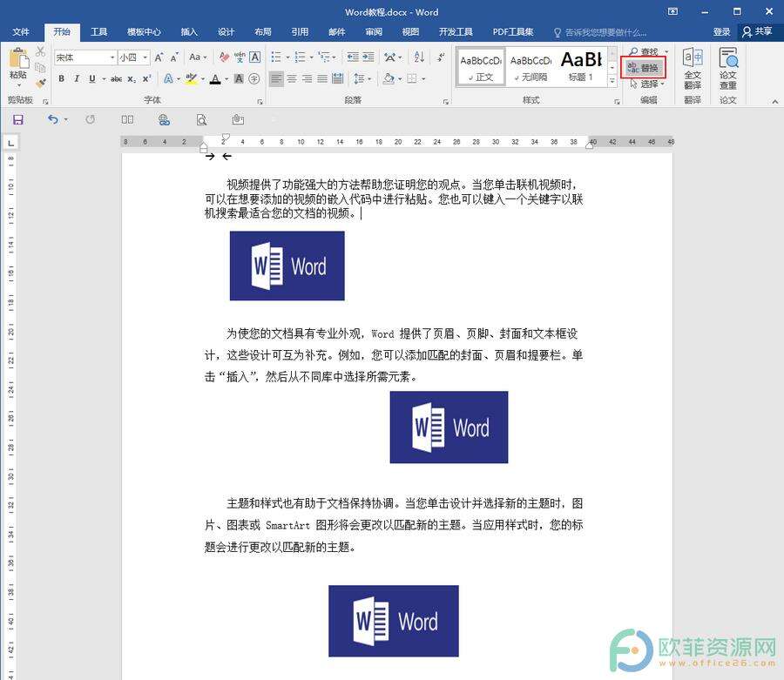Click the Copy icon in clipboard group
Image resolution: width=784 pixels, height=680 pixels.
(40, 67)
